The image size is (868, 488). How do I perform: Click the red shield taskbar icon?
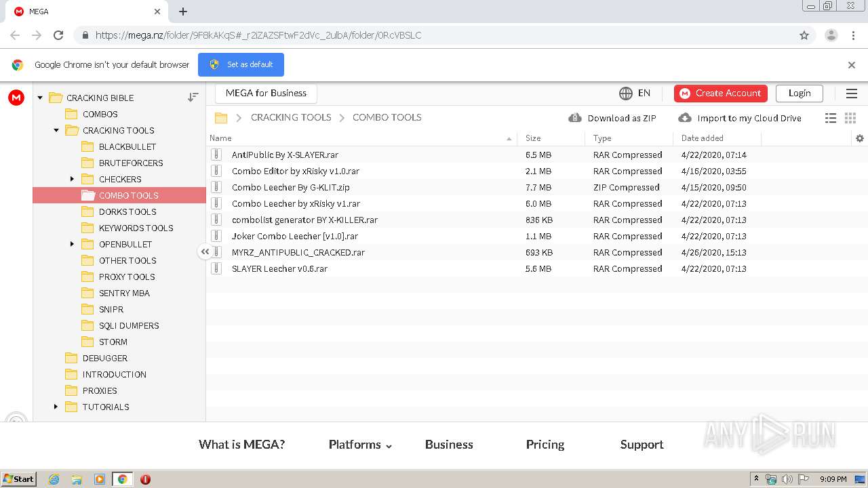pos(145,479)
